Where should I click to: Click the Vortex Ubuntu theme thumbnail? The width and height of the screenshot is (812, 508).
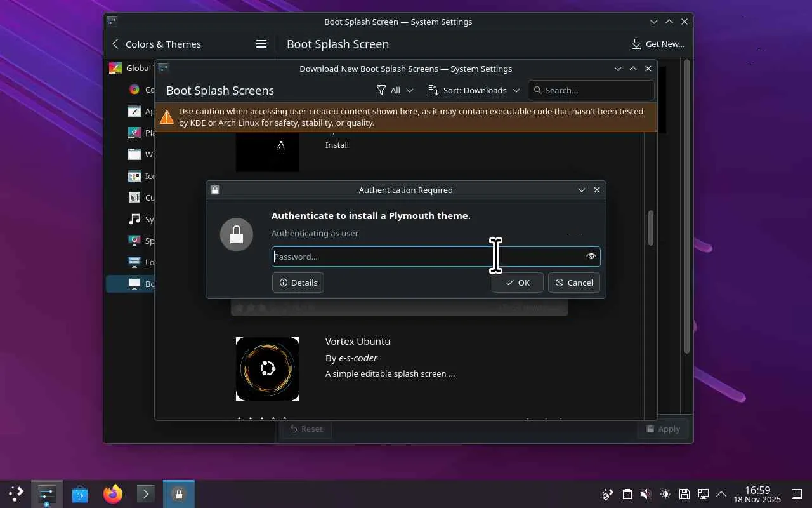(268, 369)
